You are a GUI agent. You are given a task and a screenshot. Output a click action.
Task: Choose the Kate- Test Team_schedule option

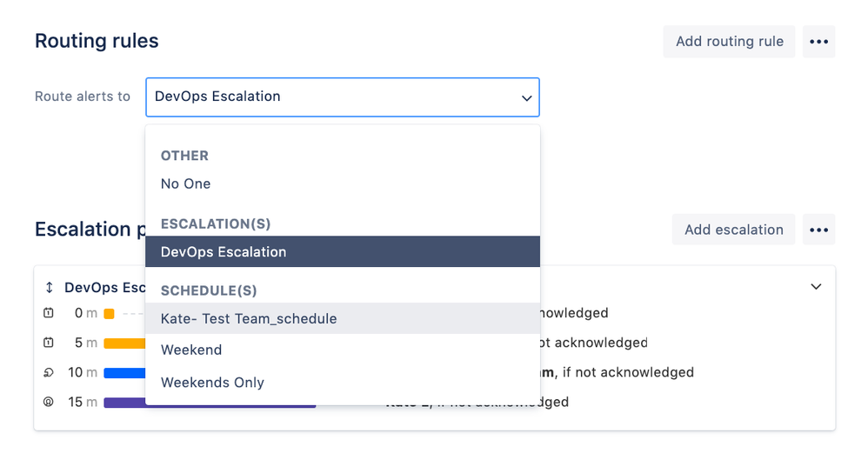(249, 319)
